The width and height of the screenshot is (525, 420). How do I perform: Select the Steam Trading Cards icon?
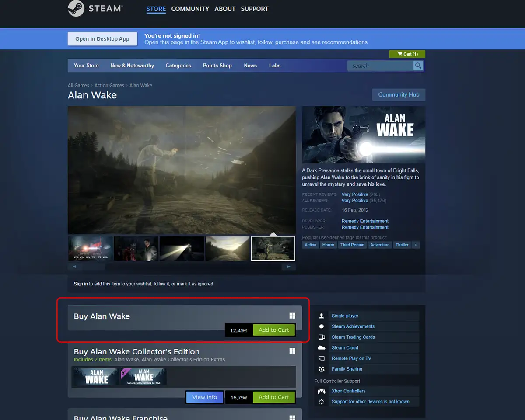pos(322,337)
